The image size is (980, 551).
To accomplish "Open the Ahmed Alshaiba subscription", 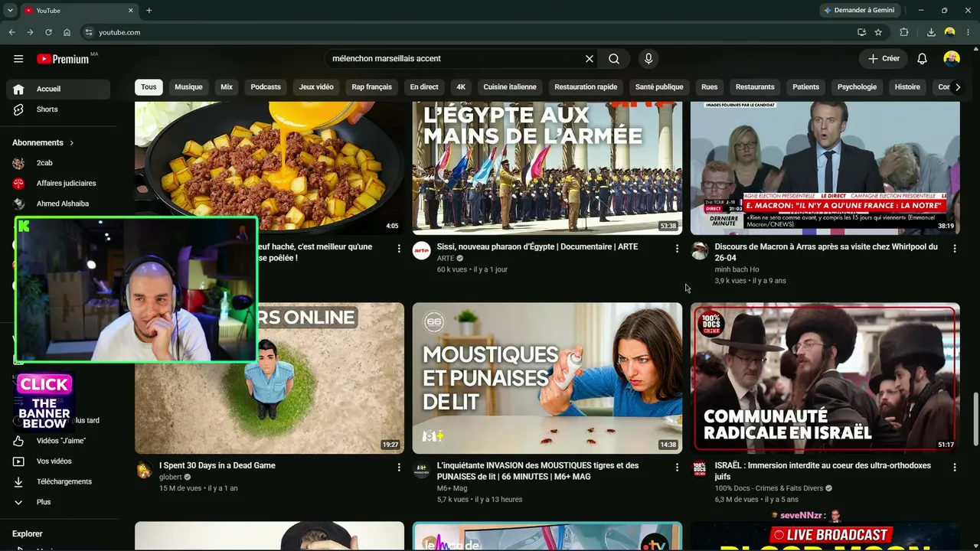I will [58, 204].
